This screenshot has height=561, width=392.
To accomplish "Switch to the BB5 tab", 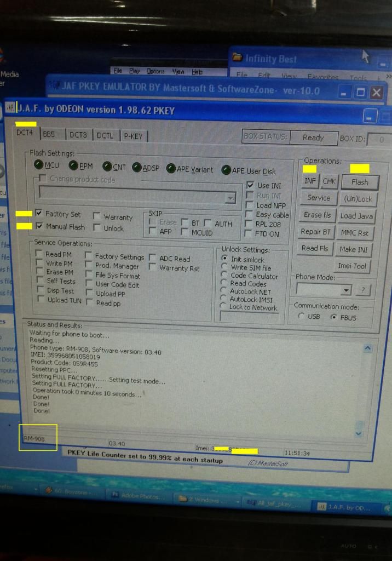I will pyautogui.click(x=49, y=134).
